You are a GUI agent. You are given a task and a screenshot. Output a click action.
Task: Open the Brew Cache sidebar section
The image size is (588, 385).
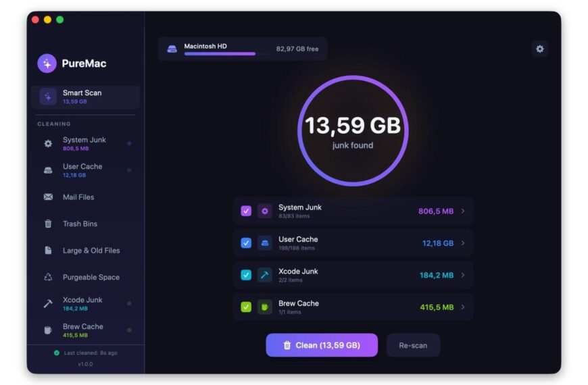(86, 330)
